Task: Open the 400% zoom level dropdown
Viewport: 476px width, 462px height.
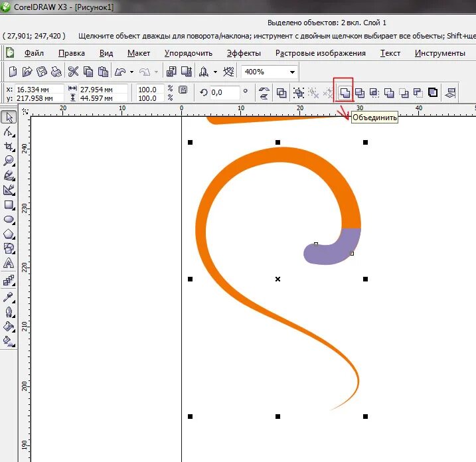Action: pos(292,72)
